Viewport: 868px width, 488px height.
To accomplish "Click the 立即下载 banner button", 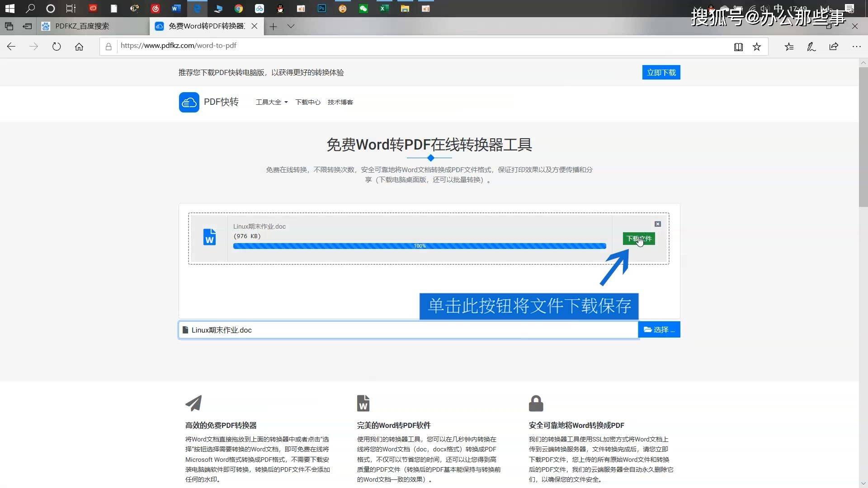I will (661, 72).
